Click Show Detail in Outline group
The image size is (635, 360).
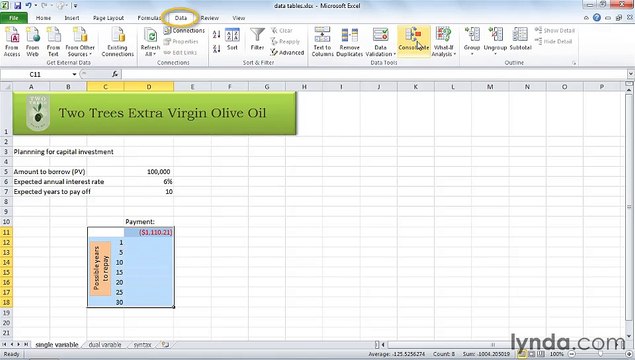(554, 30)
